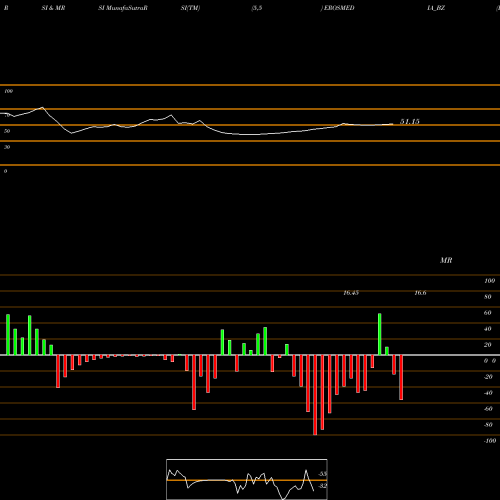Select the 16.45 price label
The height and width of the screenshot is (500, 500).
pos(351,293)
